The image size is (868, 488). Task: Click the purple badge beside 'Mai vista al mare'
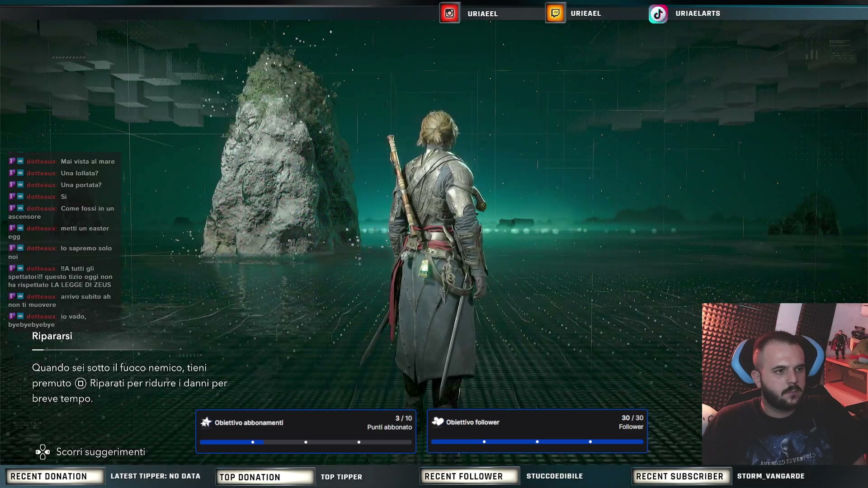(x=12, y=161)
